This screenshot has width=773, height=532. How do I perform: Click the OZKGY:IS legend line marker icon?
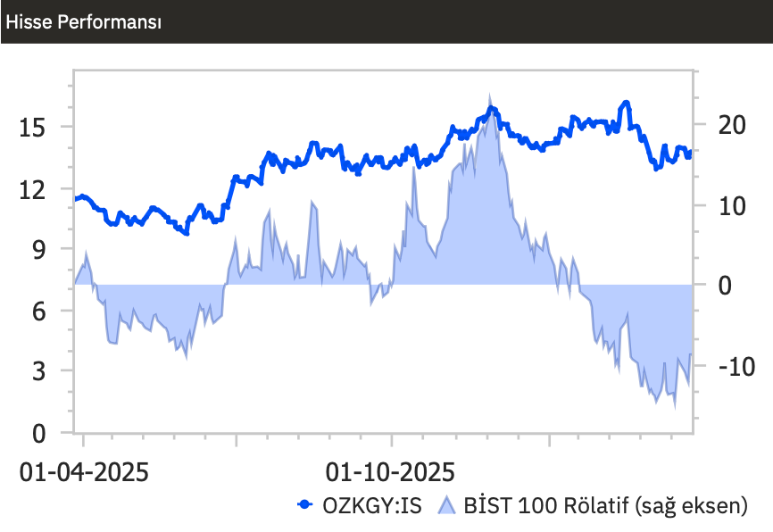click(305, 505)
